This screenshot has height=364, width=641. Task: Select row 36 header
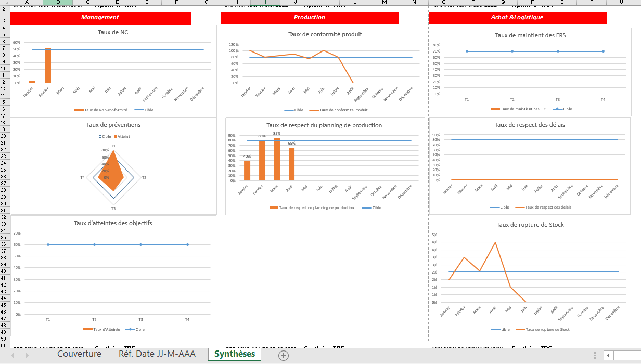(x=3, y=244)
